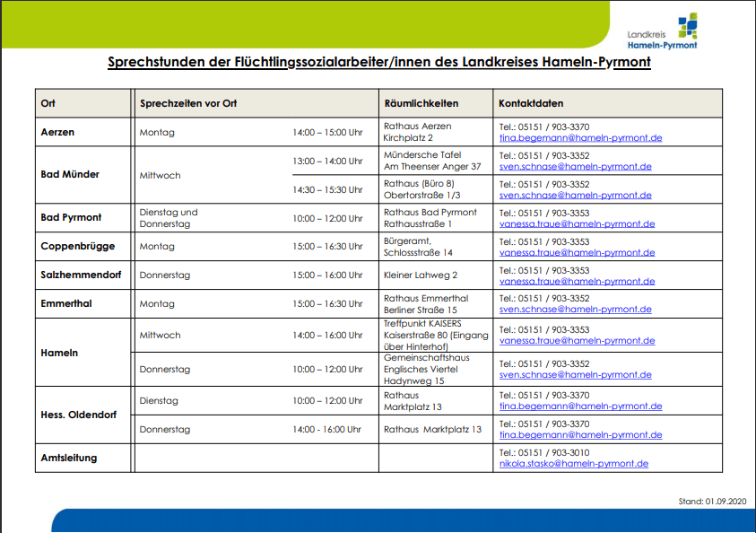Click the 'Kontaktdaten' column header

[531, 103]
